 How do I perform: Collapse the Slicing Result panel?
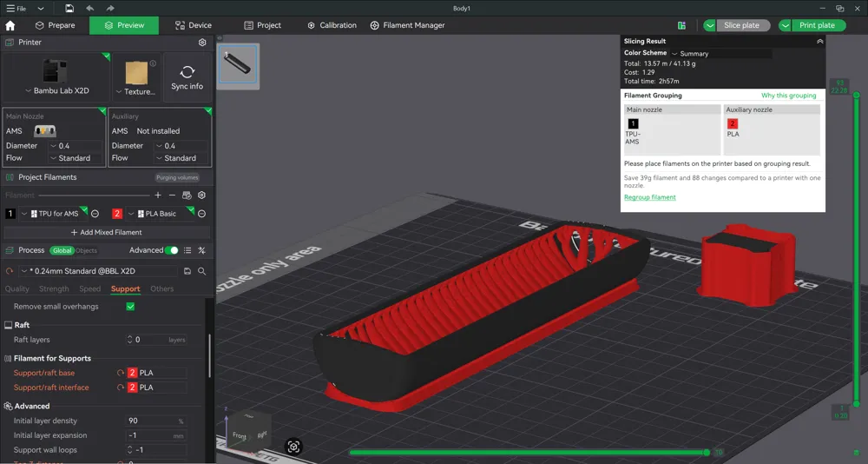point(820,42)
